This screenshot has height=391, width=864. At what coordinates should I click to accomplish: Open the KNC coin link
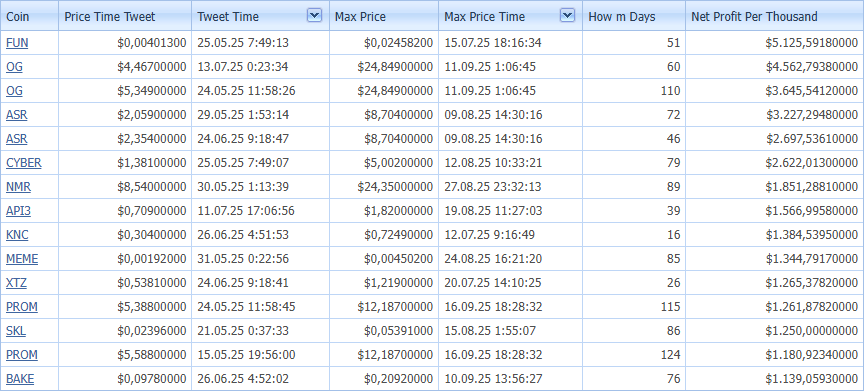[17, 235]
